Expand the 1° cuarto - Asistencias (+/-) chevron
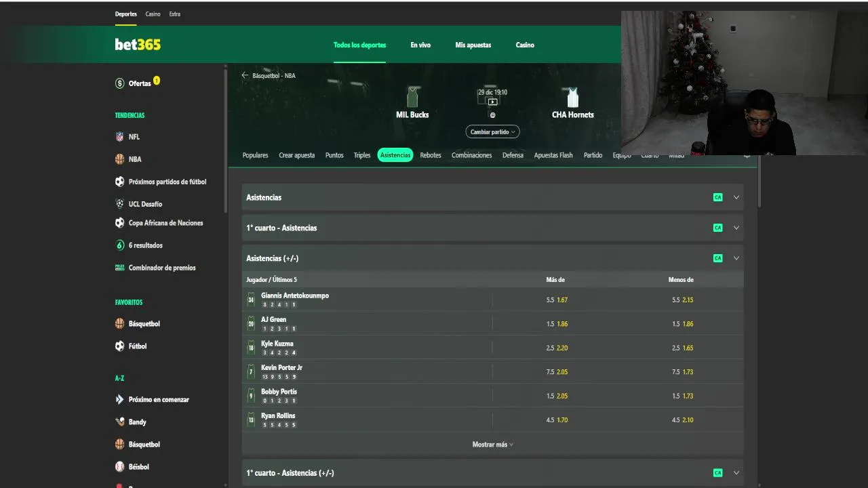 point(736,473)
